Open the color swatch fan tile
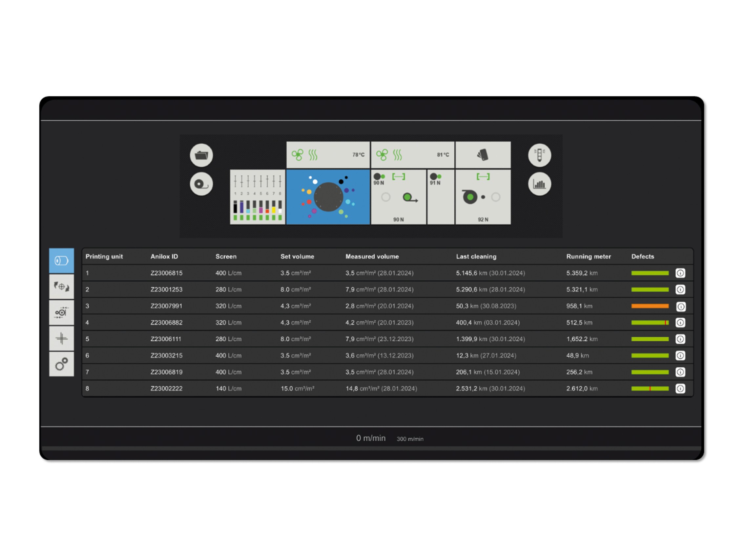Viewport: 747px width, 560px height. tap(483, 155)
